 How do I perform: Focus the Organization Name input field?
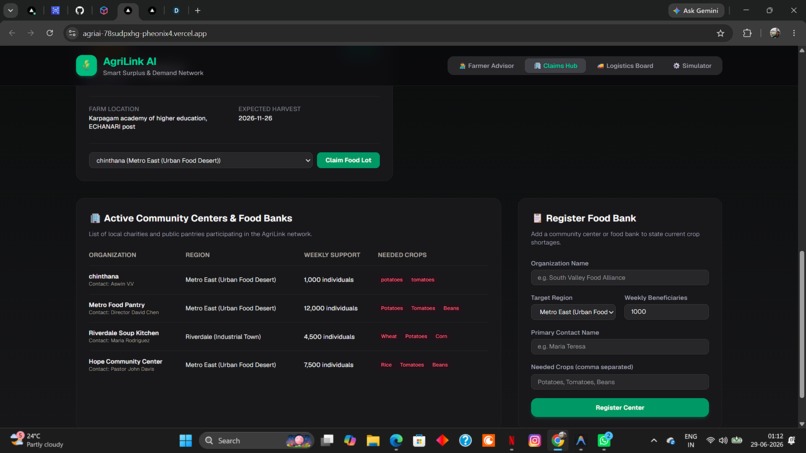[619, 278]
